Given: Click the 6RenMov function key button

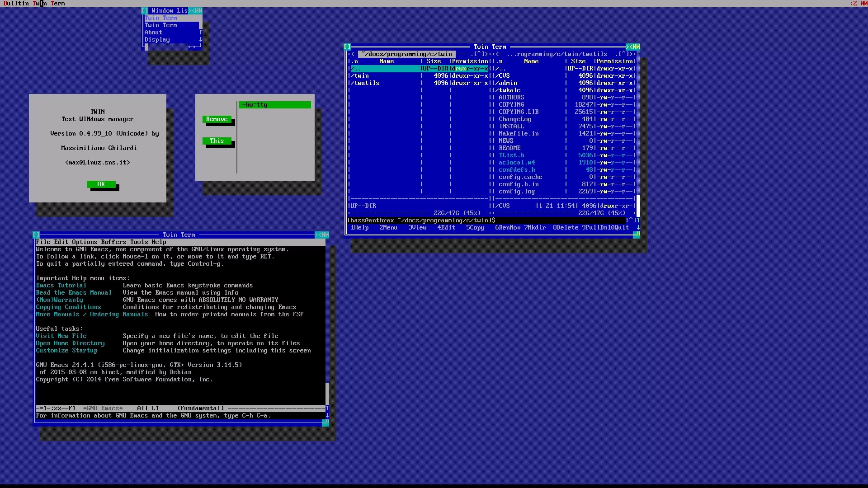Looking at the screenshot, I should pyautogui.click(x=508, y=227).
